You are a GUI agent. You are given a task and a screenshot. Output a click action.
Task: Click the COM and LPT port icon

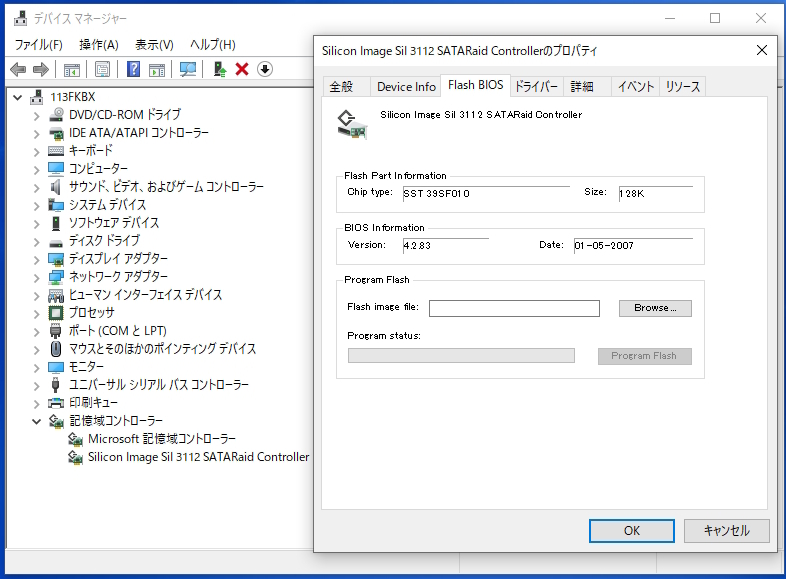click(x=56, y=331)
